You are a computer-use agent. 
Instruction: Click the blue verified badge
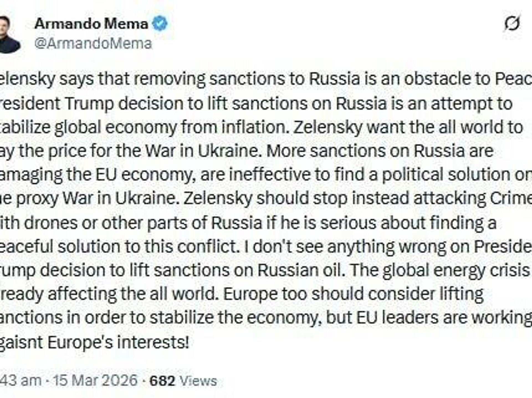tap(160, 24)
